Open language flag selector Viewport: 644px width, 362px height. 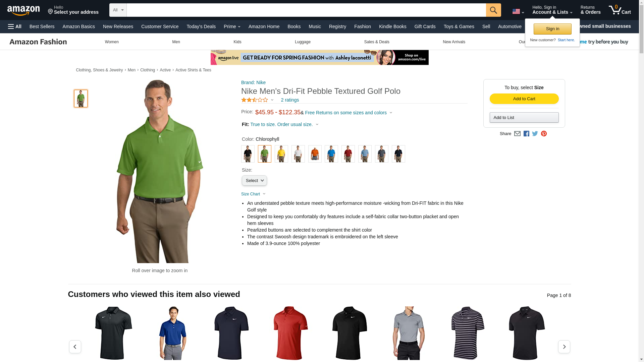(x=518, y=11)
